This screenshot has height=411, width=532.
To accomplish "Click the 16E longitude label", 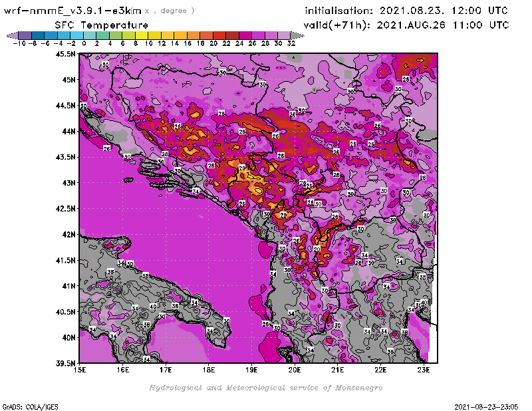I will click(x=123, y=370).
